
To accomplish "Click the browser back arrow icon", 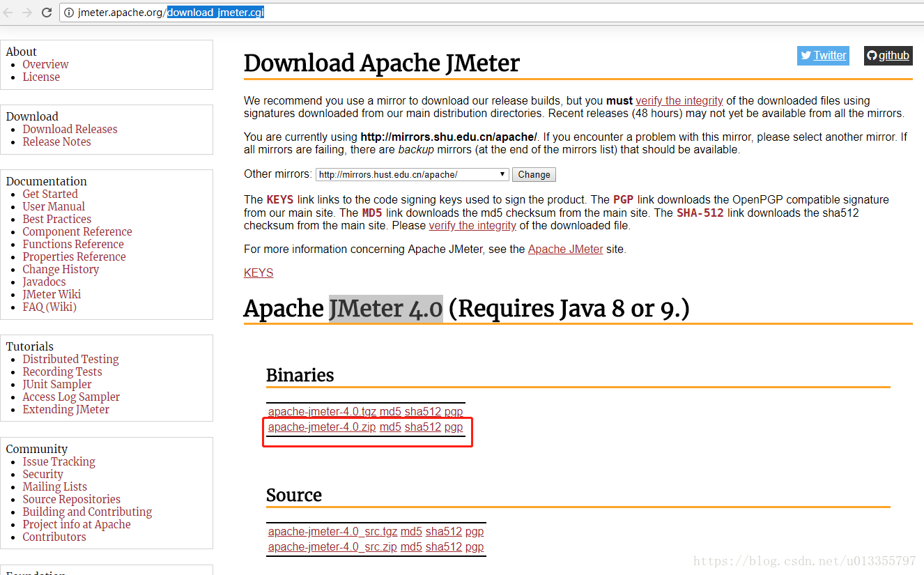I will [x=8, y=13].
